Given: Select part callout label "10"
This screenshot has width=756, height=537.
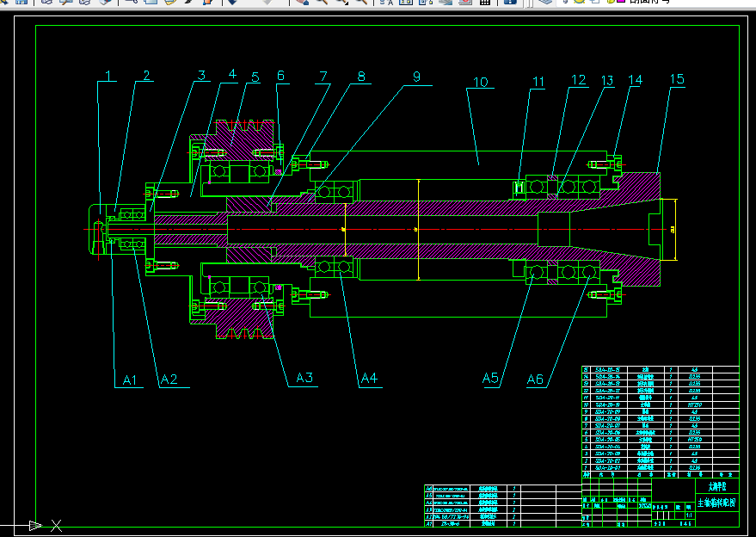Looking at the screenshot, I should (x=481, y=82).
